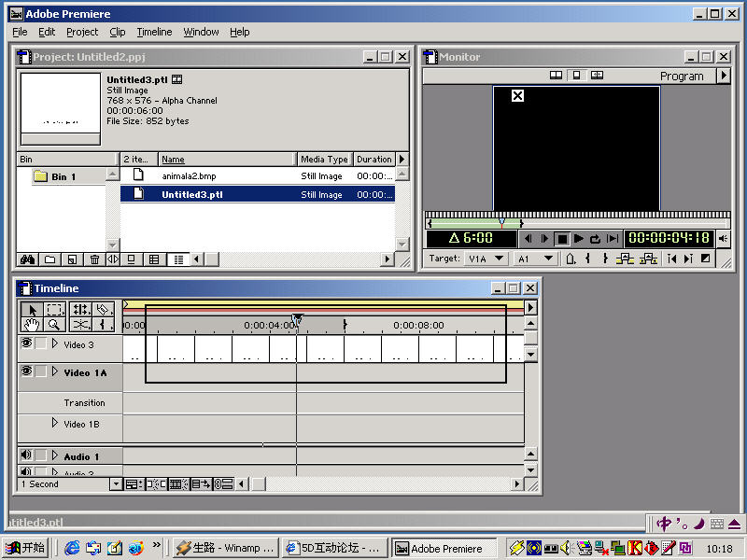
Task: Toggle lock box on Audio 1 track
Action: (41, 455)
